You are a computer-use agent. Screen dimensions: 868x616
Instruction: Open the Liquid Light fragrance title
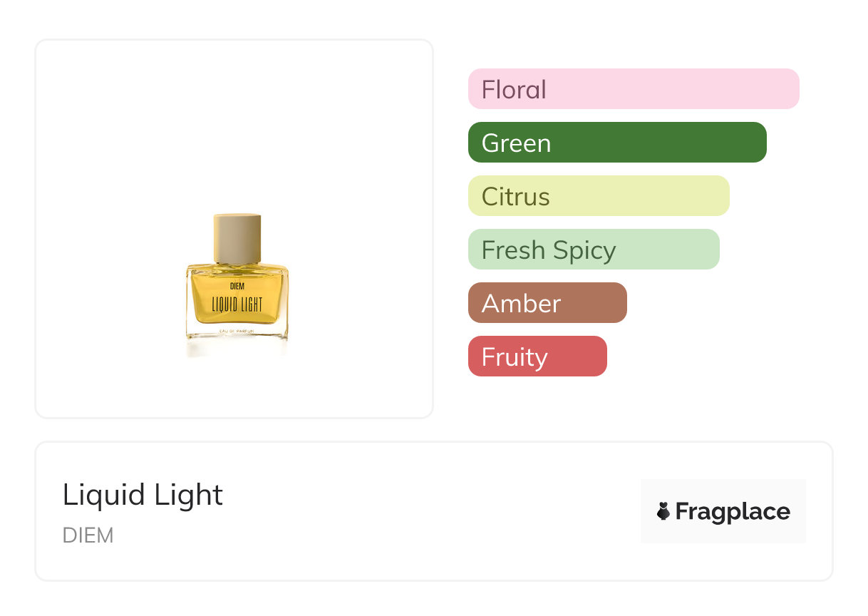(x=143, y=495)
